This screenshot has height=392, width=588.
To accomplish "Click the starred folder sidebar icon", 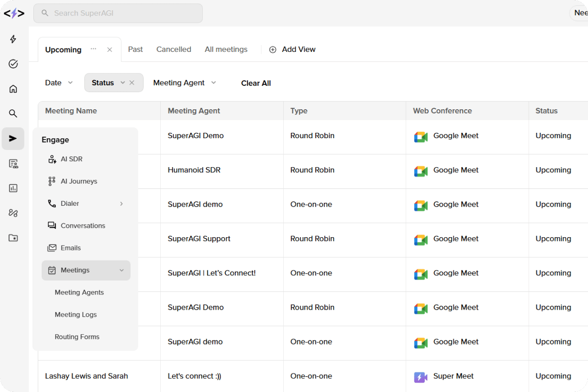I will click(13, 238).
